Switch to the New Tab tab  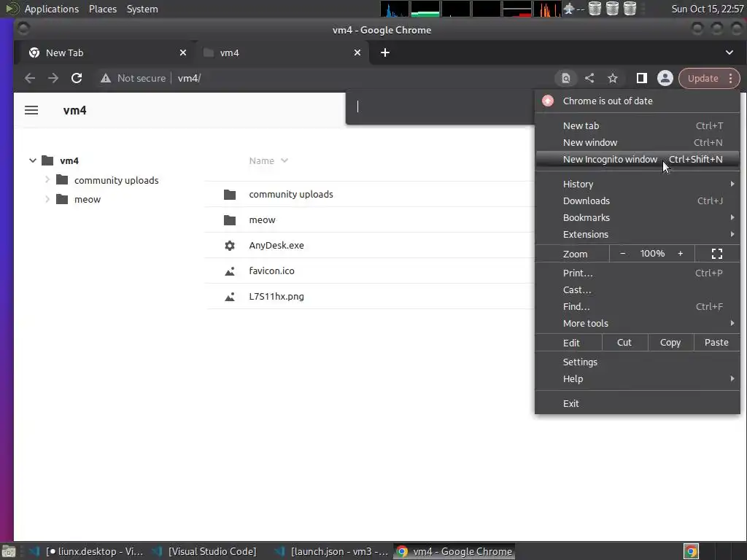tap(104, 52)
